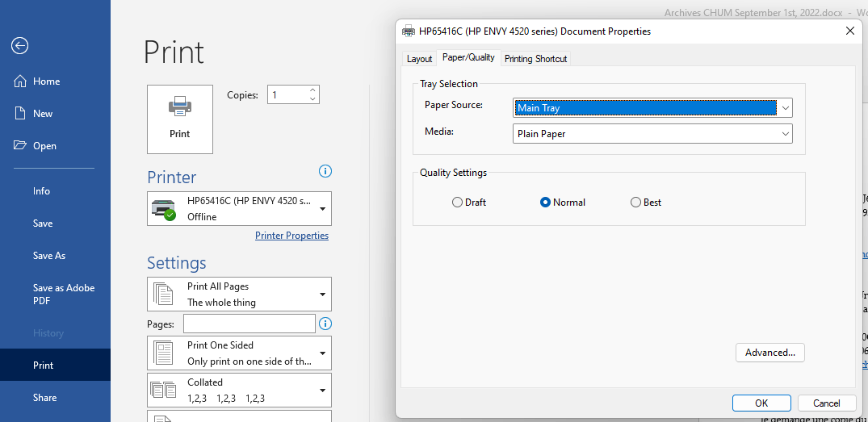
Task: Select Print in the sidebar
Action: (x=56, y=365)
